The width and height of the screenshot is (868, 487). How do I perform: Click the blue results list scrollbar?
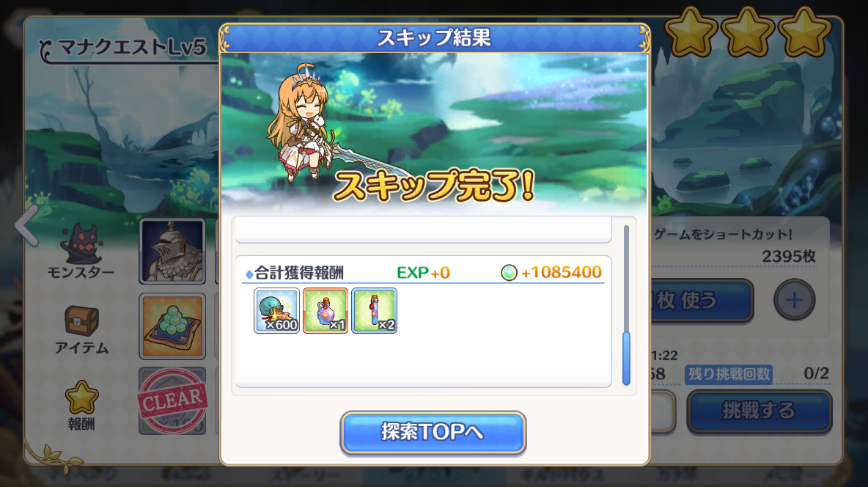[x=626, y=358]
